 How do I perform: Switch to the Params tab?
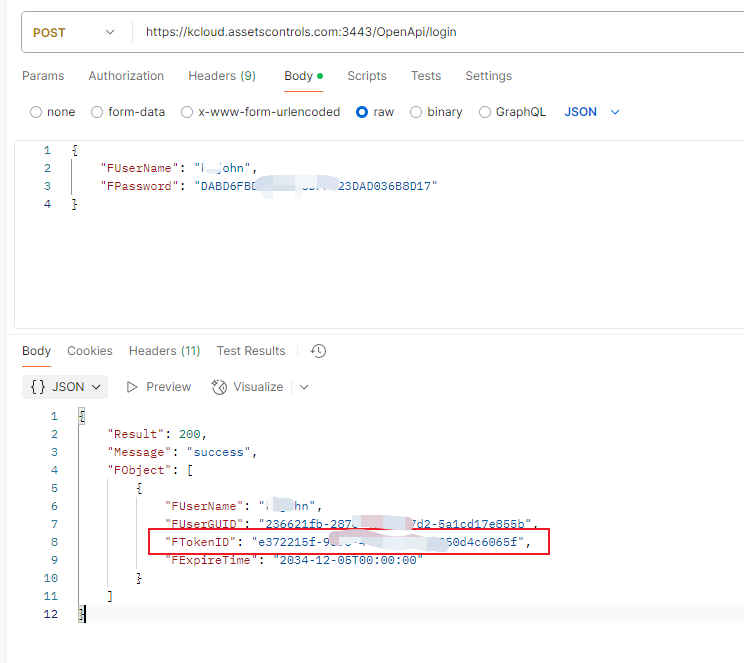[43, 76]
